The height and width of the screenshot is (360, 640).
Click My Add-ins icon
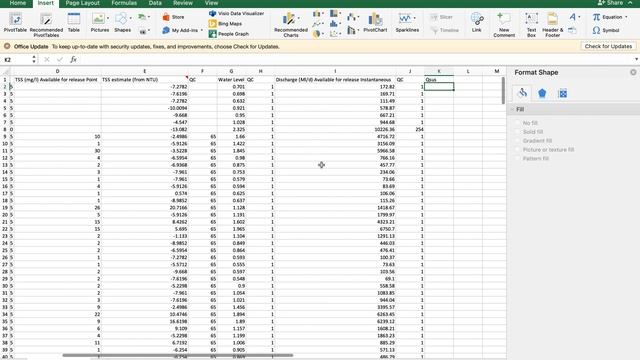(x=166, y=30)
